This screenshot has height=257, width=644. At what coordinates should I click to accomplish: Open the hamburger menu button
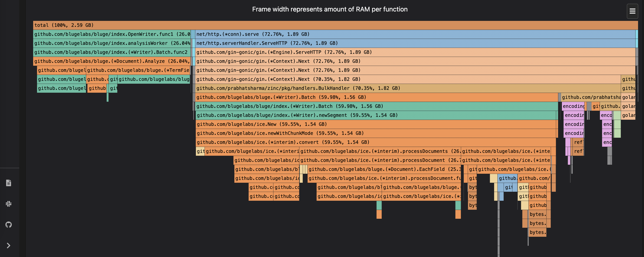click(x=632, y=11)
